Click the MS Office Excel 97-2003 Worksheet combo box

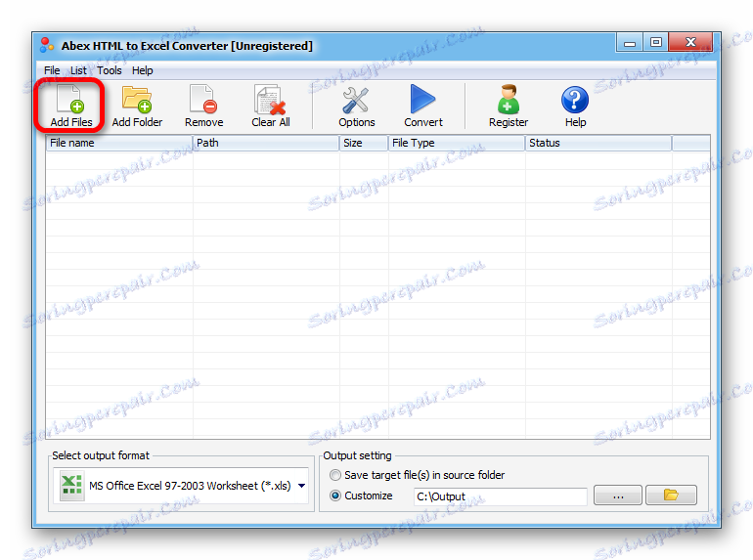pos(181,486)
